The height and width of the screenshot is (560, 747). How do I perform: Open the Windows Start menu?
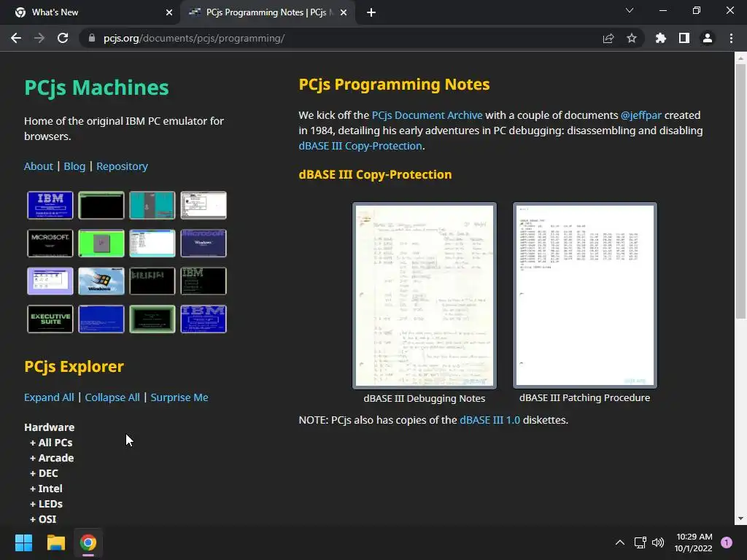(23, 542)
